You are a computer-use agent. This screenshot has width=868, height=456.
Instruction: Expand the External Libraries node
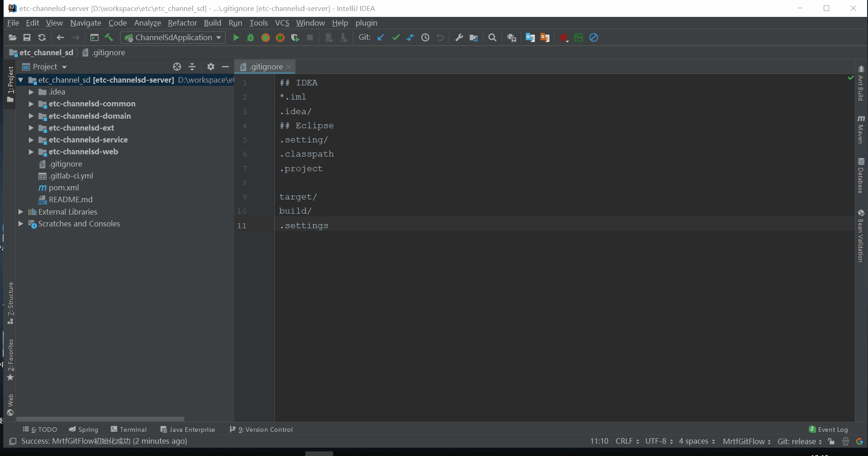(x=21, y=212)
